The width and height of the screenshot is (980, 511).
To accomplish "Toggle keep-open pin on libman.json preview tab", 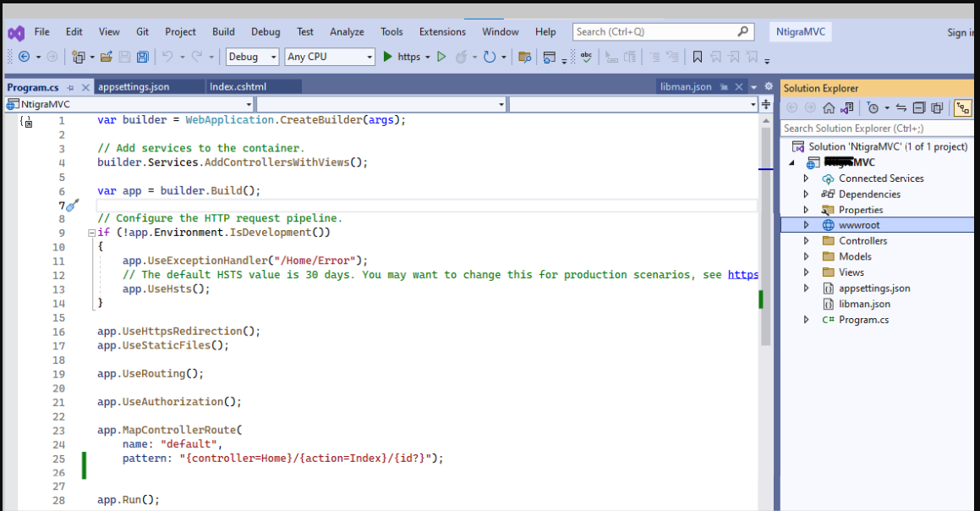I will click(724, 87).
